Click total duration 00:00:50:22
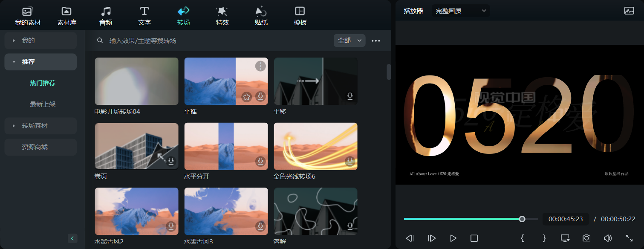Viewport: 644px width, 249px height. tap(618, 219)
